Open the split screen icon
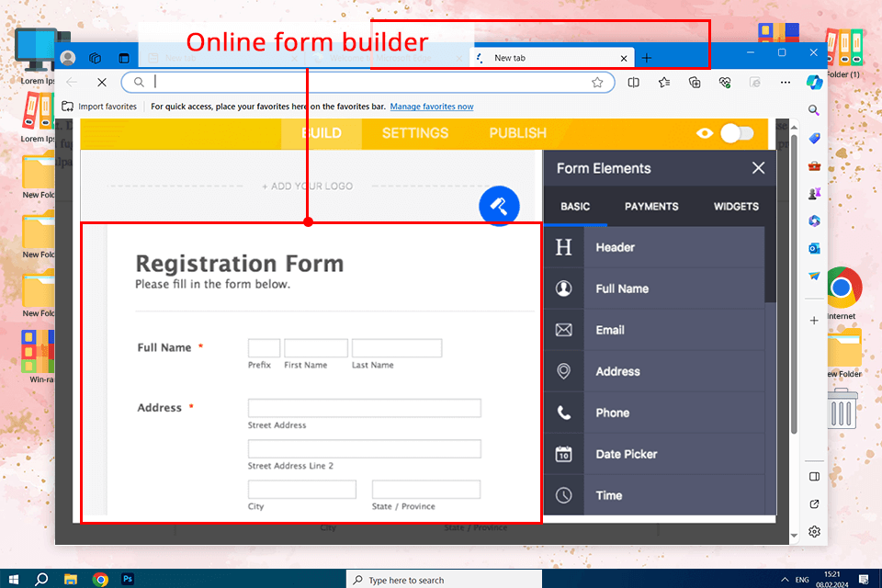This screenshot has height=588, width=882. tap(633, 82)
